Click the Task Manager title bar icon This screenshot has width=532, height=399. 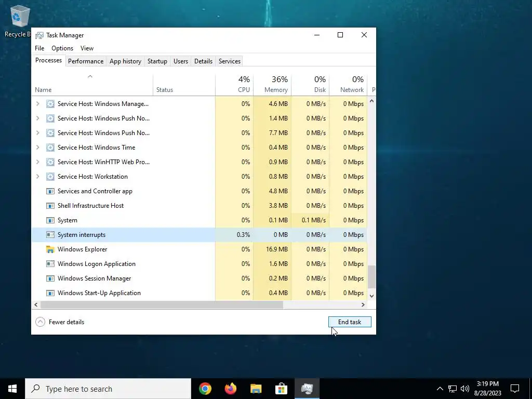[x=39, y=35]
